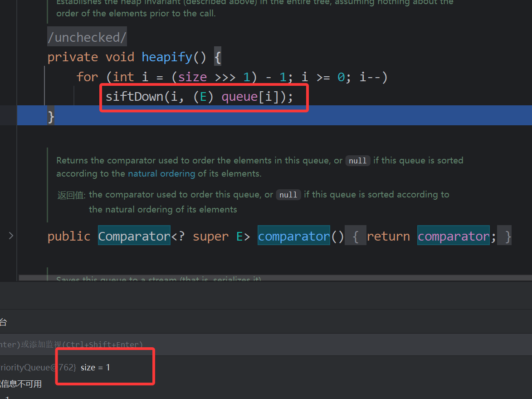Expand the folded comparator() method chevron

coord(11,236)
